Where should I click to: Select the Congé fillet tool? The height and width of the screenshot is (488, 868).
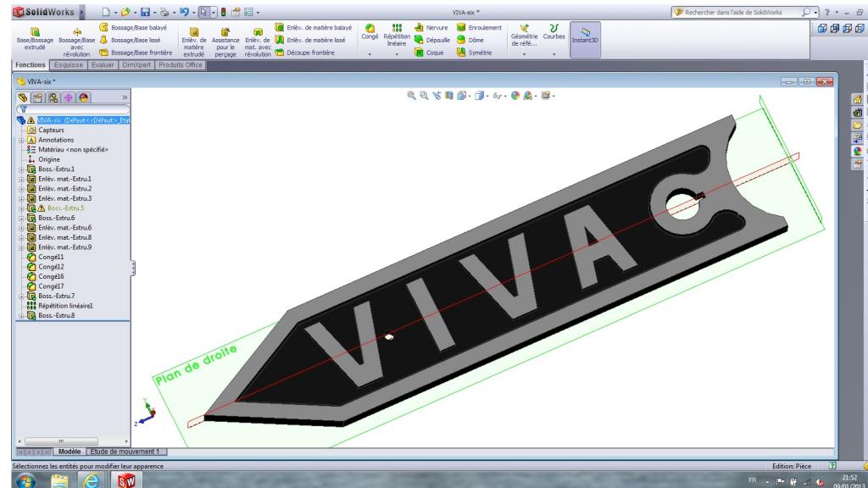(x=370, y=32)
